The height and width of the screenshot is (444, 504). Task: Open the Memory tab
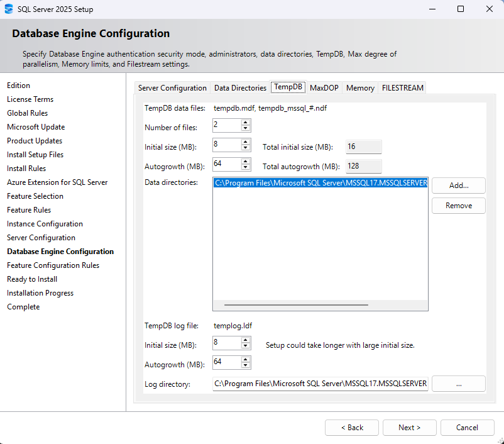(x=359, y=87)
